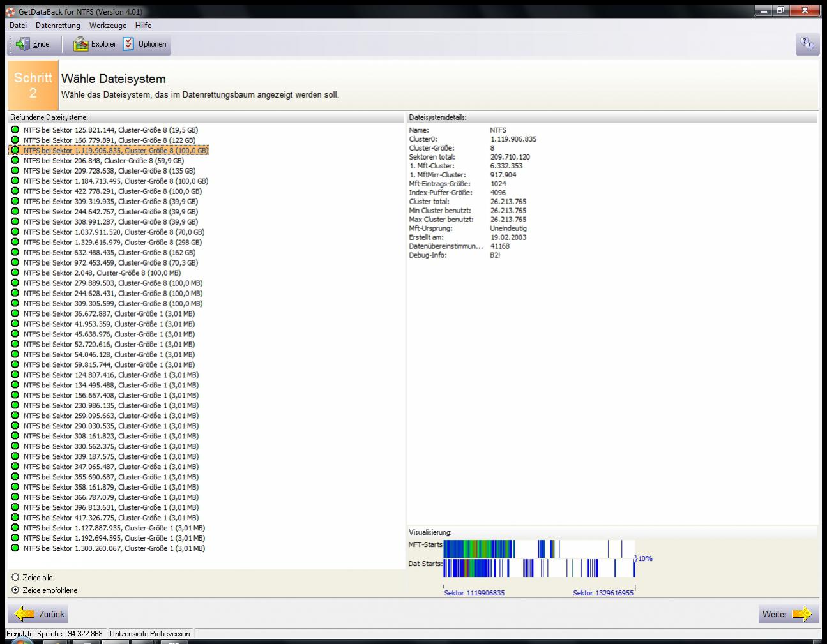827x644 pixels.
Task: Click the MFT-Starts visualization bar
Action: pos(539,549)
